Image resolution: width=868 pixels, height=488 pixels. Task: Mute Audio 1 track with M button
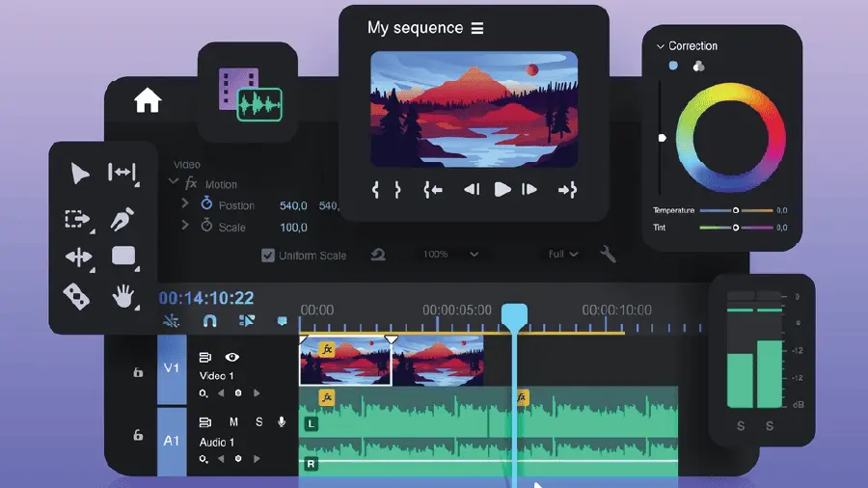click(x=233, y=422)
